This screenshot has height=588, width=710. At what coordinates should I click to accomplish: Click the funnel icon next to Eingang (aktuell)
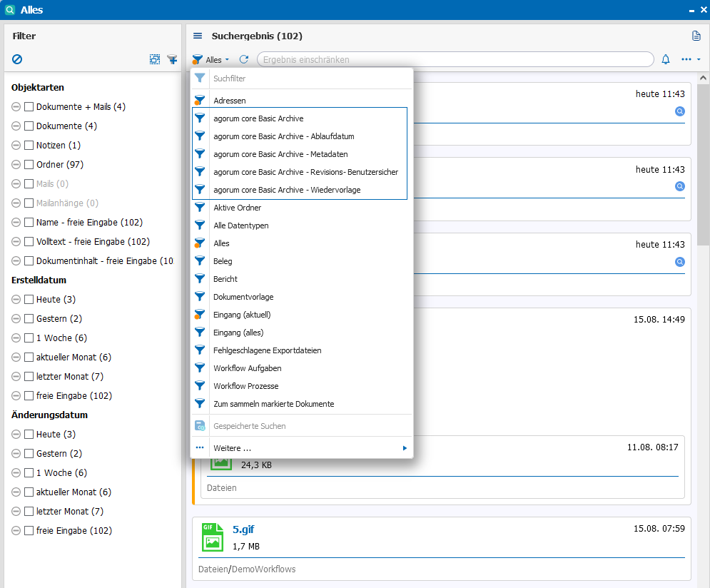[x=200, y=315]
